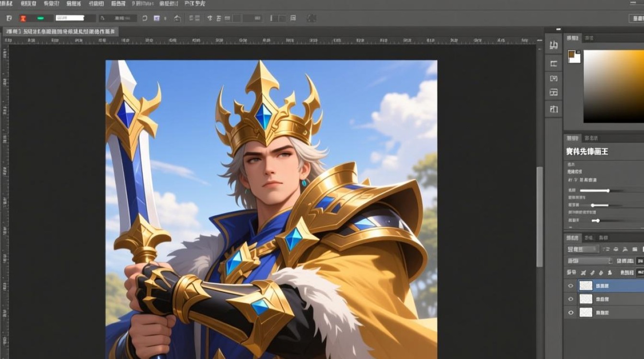The image size is (644, 359).
Task: Select the open document tab
Action: pos(60,32)
